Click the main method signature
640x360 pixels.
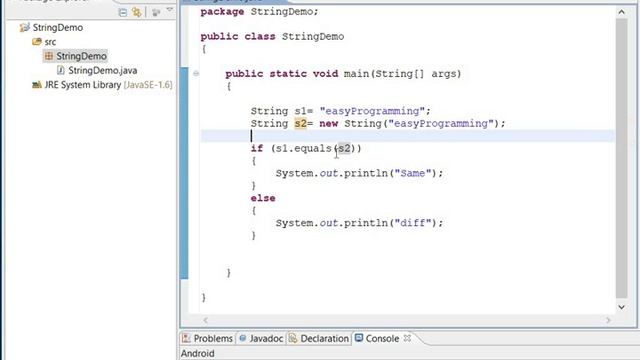point(343,73)
